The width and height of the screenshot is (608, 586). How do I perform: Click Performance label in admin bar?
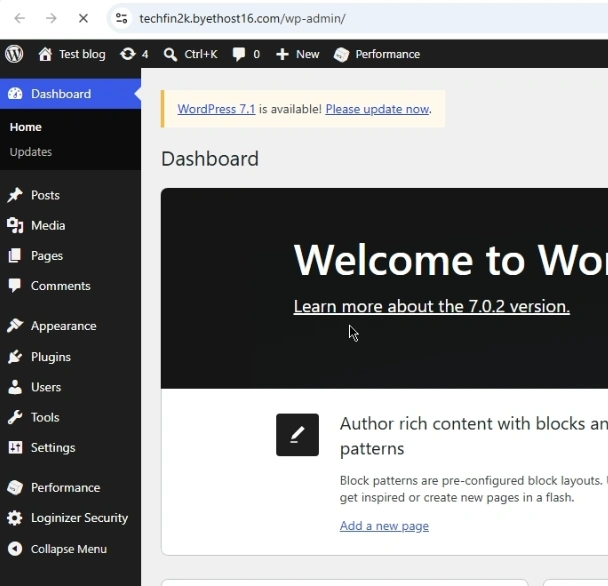click(388, 54)
